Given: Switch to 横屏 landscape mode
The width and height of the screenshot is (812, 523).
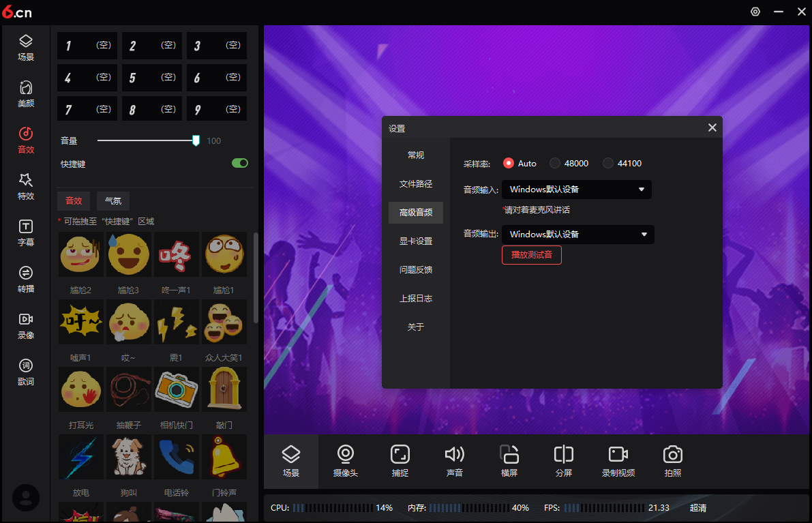Looking at the screenshot, I should tap(509, 461).
